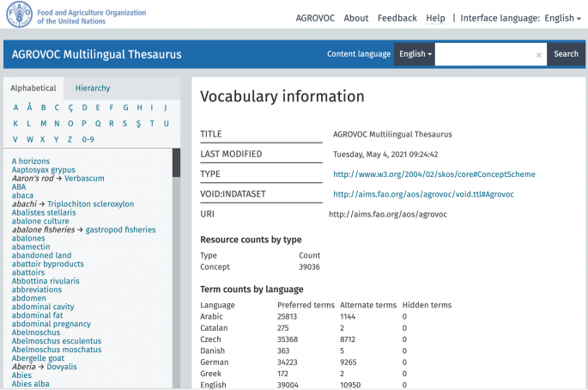Focus the thesaurus search input field

pos(490,54)
